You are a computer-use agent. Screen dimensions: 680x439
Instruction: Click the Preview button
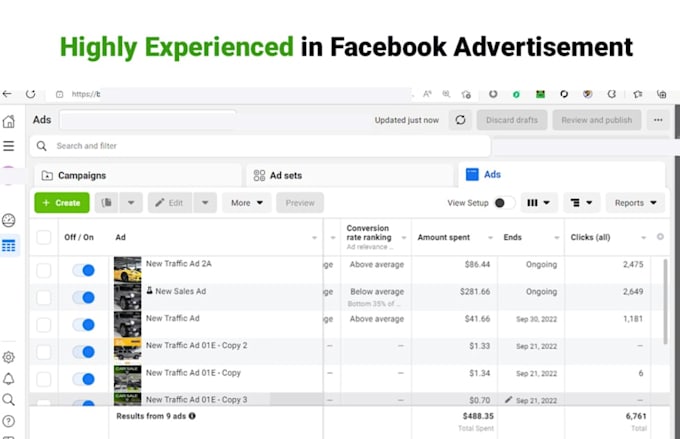(x=300, y=203)
